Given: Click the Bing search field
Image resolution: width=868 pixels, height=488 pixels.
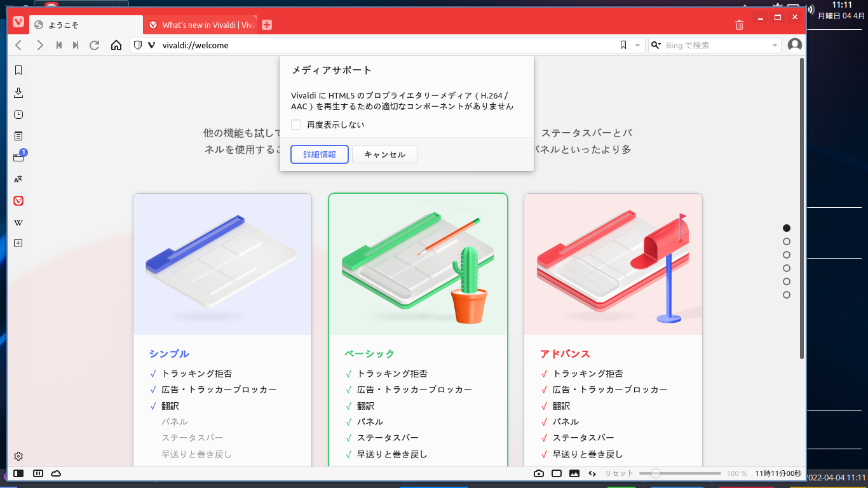Looking at the screenshot, I should tap(715, 45).
